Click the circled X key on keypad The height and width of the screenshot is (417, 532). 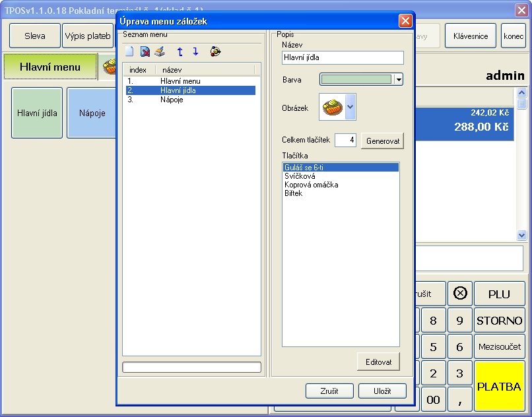point(460,294)
